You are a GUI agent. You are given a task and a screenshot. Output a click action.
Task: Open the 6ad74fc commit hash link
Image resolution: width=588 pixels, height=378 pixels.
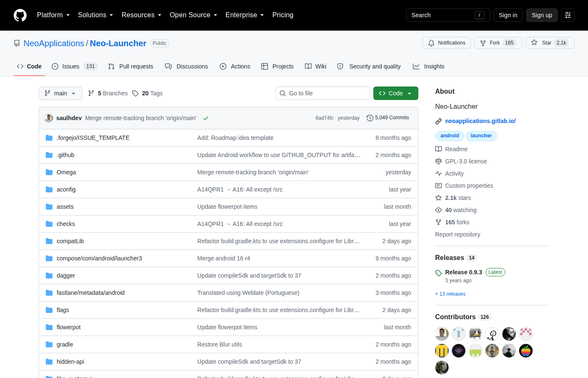[x=325, y=118]
